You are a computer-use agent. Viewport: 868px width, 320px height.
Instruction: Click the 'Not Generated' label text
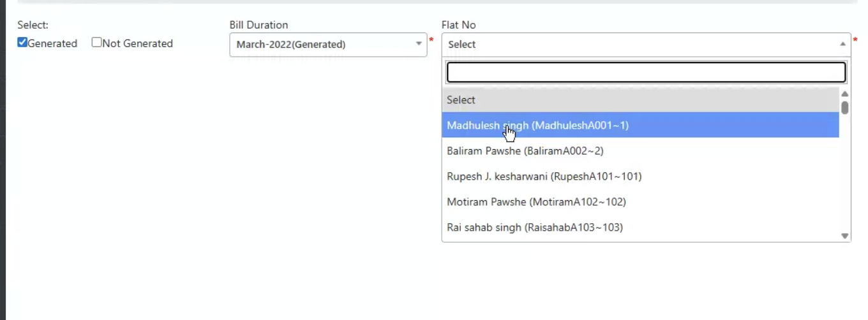click(137, 44)
